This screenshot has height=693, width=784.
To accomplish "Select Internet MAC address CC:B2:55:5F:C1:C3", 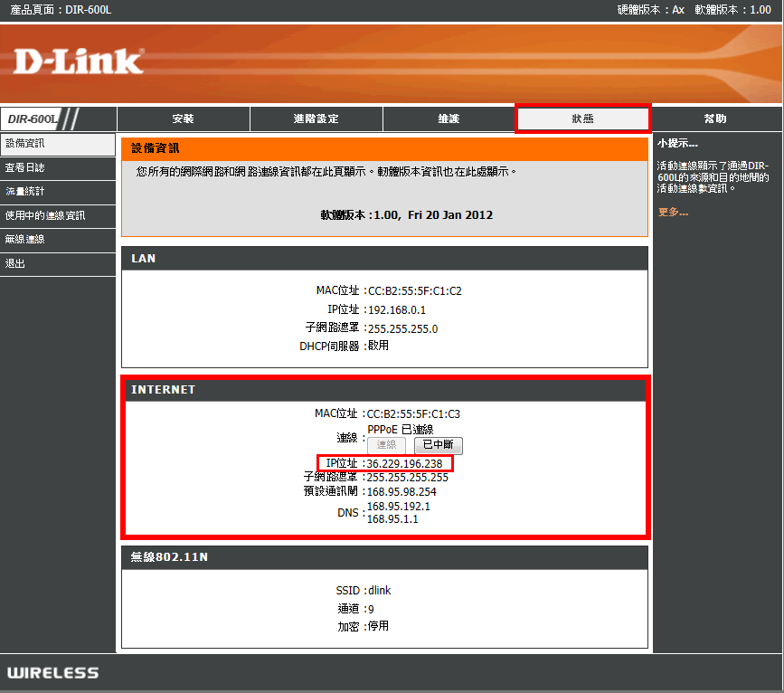I will coord(413,414).
